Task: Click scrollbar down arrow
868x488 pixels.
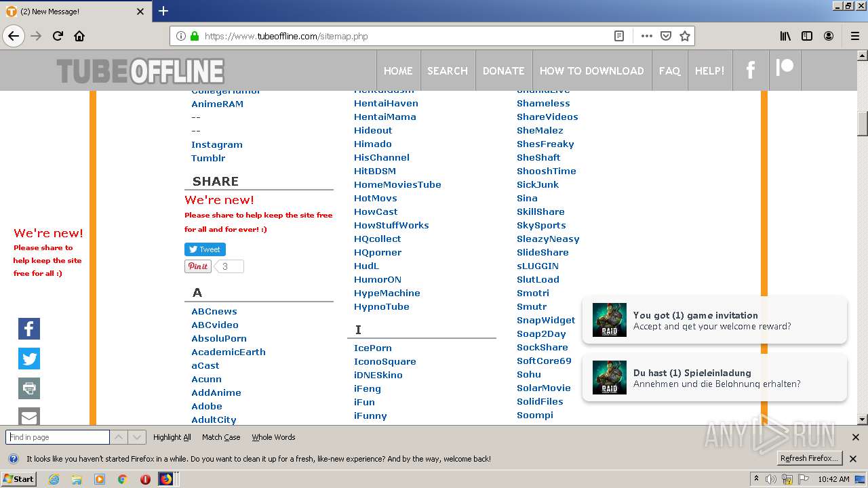Action: click(x=863, y=420)
